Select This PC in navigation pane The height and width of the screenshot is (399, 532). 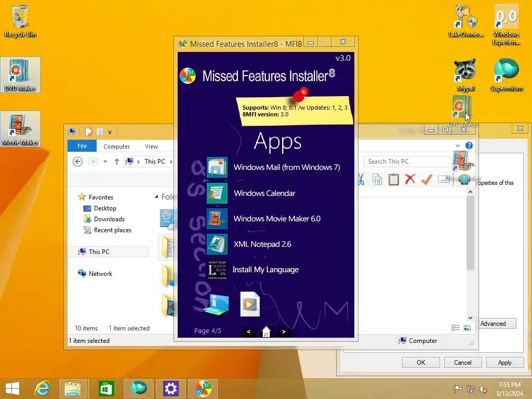coord(109,252)
